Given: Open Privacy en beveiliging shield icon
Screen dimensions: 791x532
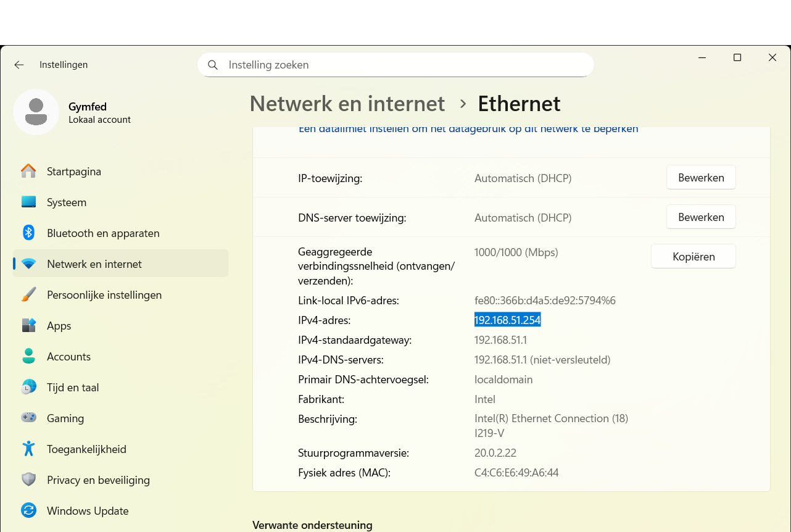Looking at the screenshot, I should (28, 480).
